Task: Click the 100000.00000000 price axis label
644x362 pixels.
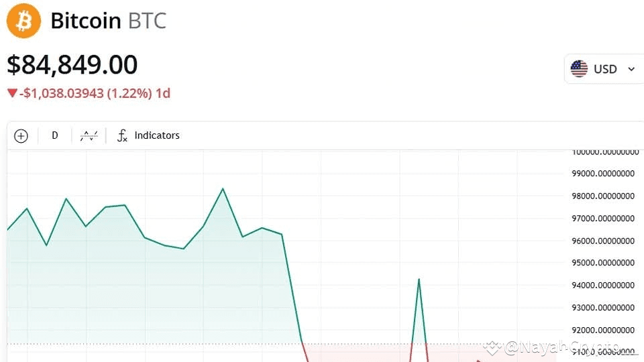Action: pyautogui.click(x=605, y=152)
